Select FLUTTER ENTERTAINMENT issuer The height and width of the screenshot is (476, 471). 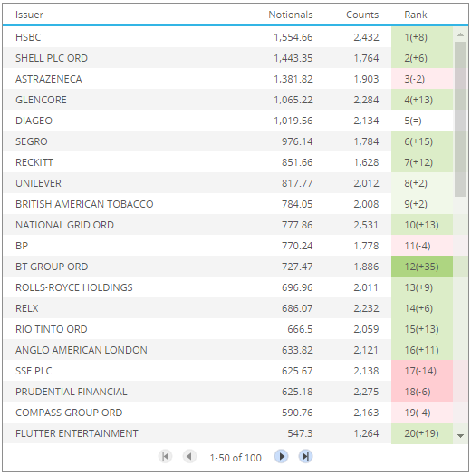point(77,433)
